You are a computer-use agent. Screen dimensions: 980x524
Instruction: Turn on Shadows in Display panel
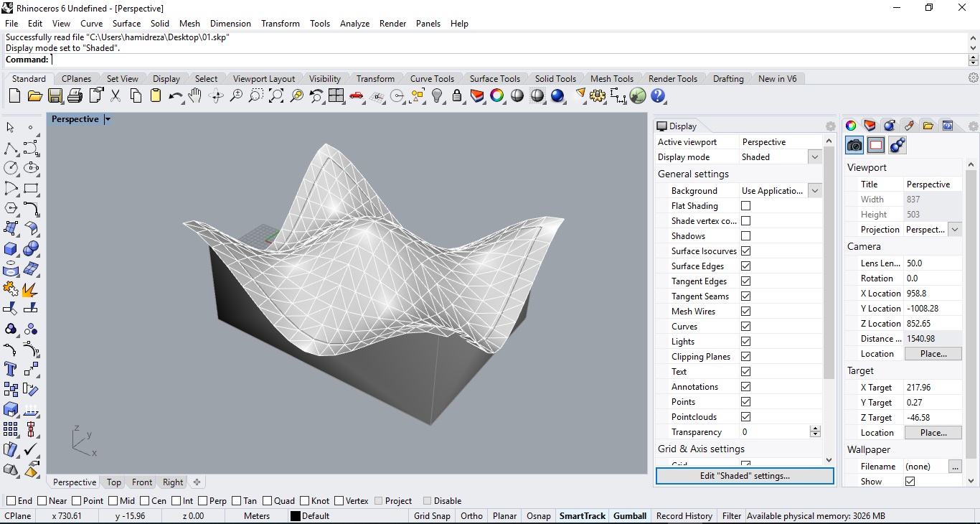pos(746,236)
